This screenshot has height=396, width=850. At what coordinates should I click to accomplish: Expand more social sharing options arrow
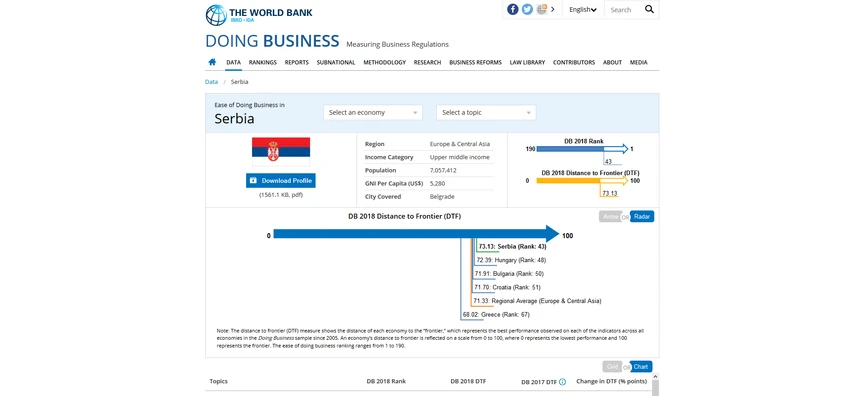click(x=552, y=9)
